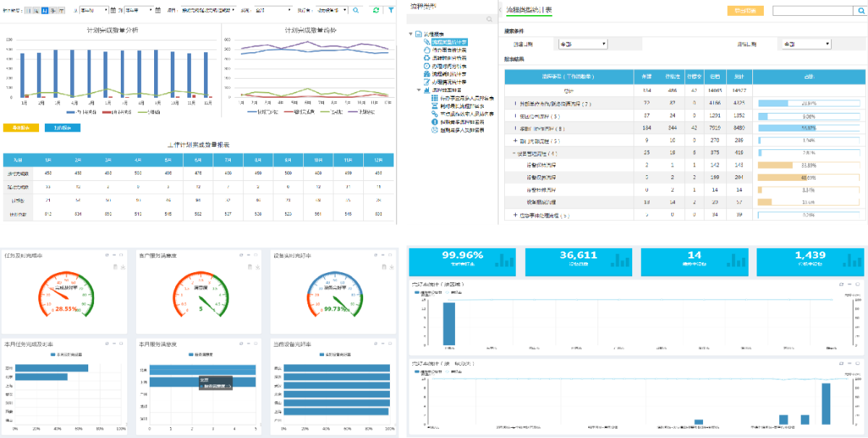The width and height of the screenshot is (868, 438).
Task: Click the magnifier search icon in the top-left filter bar
Action: pyautogui.click(x=355, y=10)
